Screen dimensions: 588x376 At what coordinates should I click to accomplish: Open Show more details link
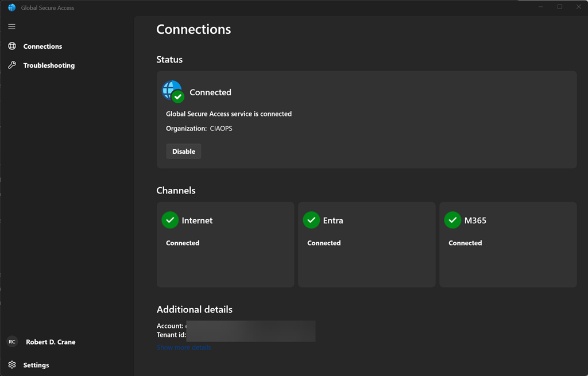pyautogui.click(x=184, y=347)
